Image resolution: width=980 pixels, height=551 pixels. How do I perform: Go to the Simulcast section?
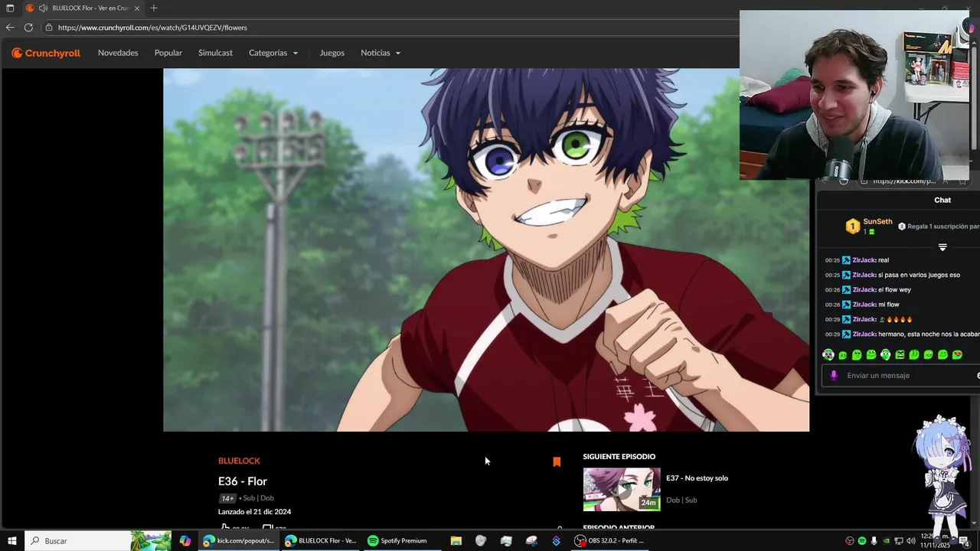pyautogui.click(x=215, y=53)
